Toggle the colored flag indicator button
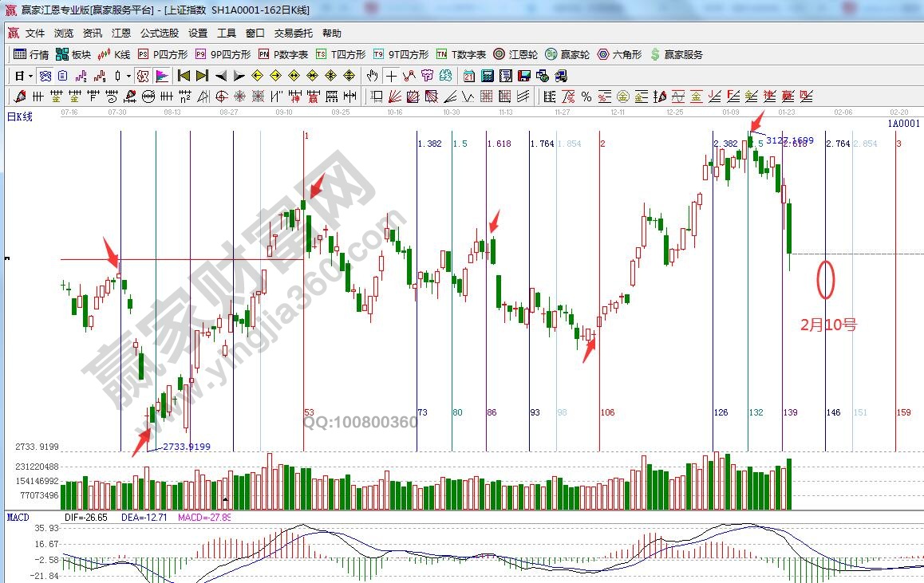 point(162,77)
